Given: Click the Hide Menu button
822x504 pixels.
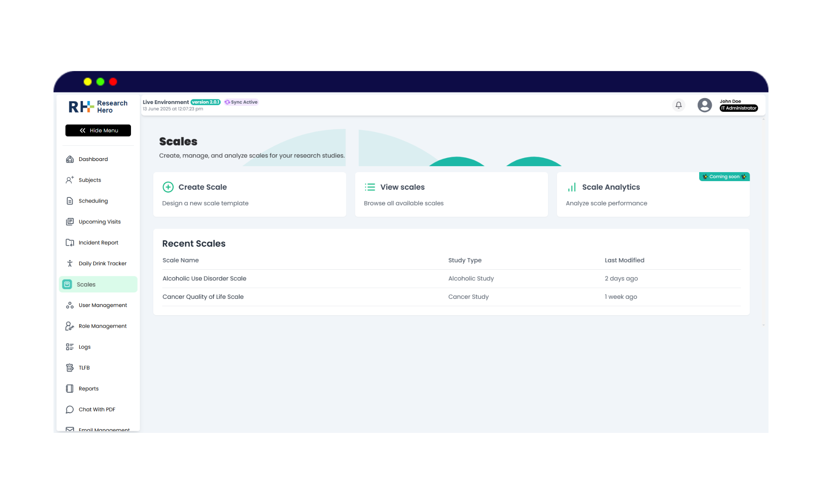Looking at the screenshot, I should click(x=98, y=131).
